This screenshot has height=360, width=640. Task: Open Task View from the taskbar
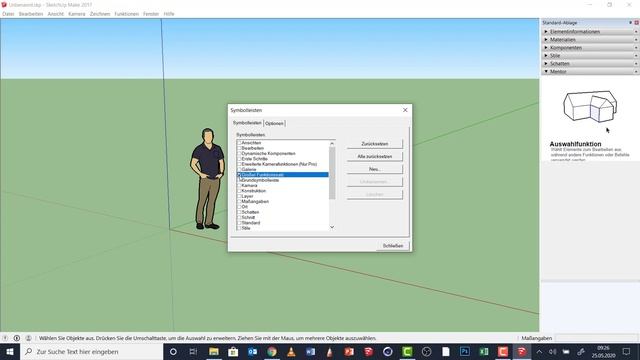point(193,351)
